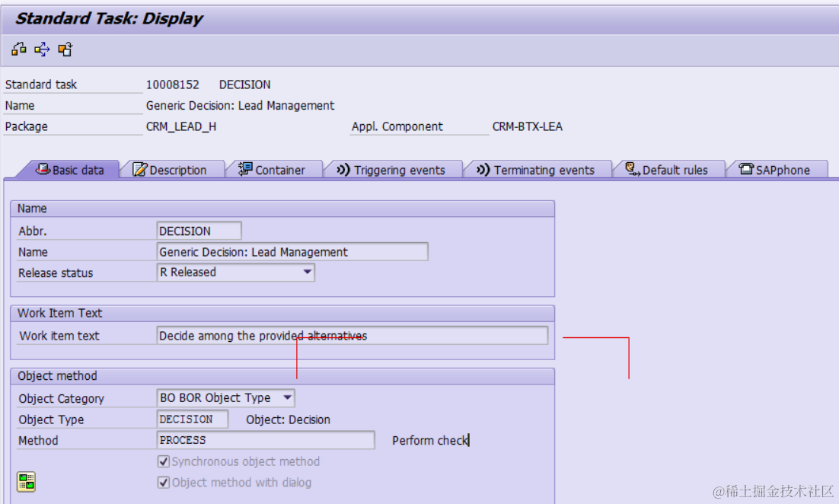Viewport: 839px width, 504px height.
Task: Click the 'Appl. Component' label
Action: pos(397,126)
